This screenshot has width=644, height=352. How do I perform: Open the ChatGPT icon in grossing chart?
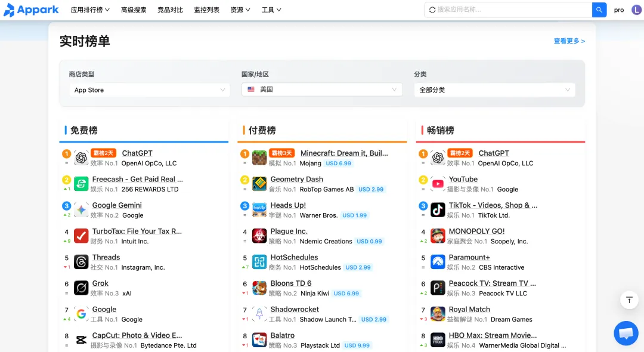pyautogui.click(x=438, y=158)
